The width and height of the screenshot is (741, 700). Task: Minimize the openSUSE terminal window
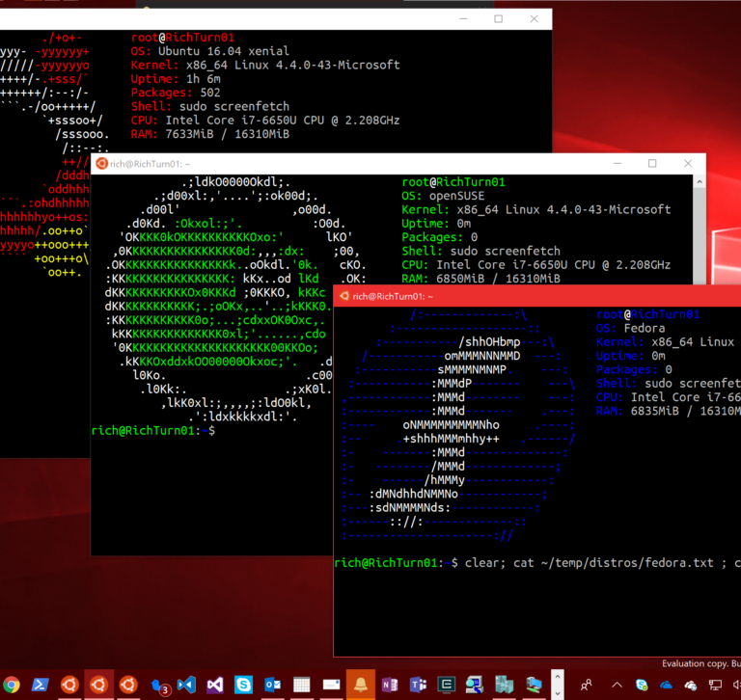tap(617, 163)
